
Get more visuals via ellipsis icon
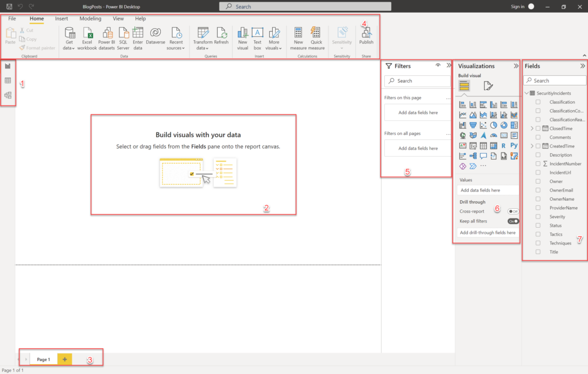coord(483,166)
